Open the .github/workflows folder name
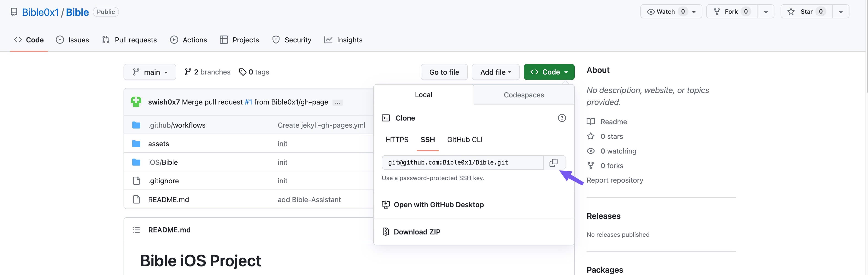Viewport: 868px width, 275px height. pos(177,125)
